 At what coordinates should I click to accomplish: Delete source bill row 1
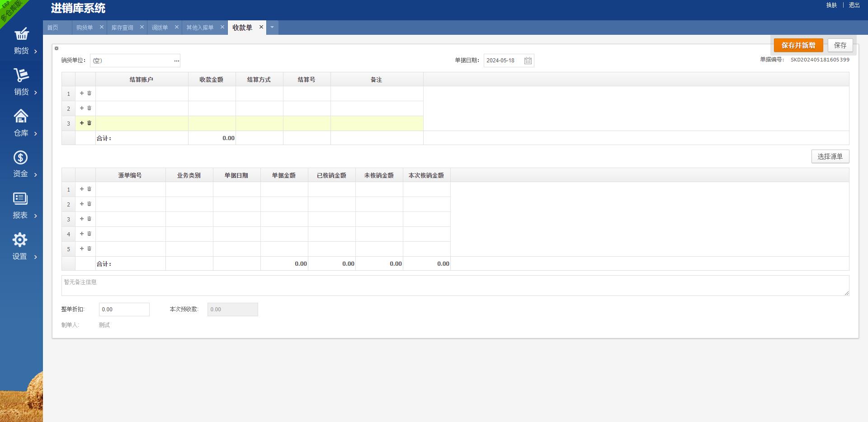pyautogui.click(x=89, y=189)
